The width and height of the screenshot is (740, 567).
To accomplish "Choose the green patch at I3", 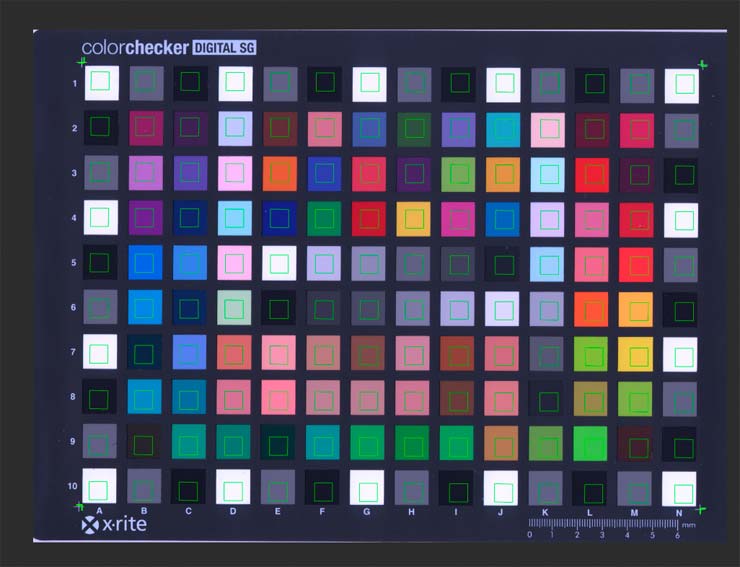I will pyautogui.click(x=458, y=174).
